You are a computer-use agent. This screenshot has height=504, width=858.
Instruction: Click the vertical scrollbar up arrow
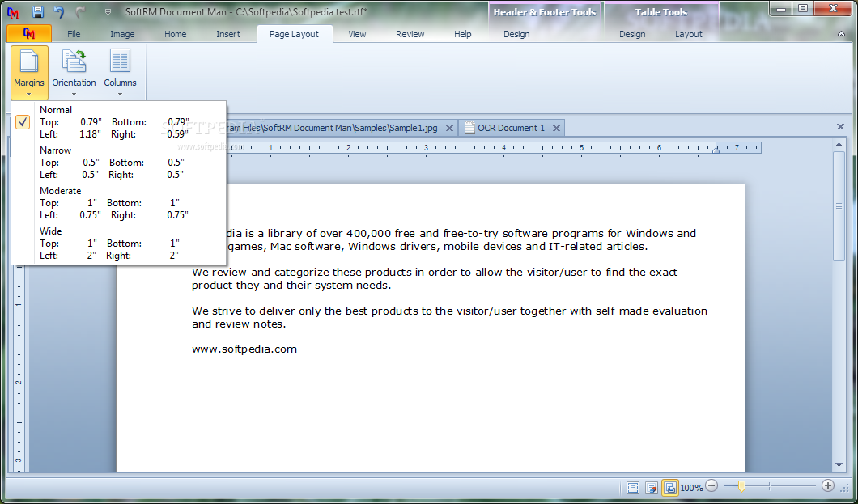839,145
